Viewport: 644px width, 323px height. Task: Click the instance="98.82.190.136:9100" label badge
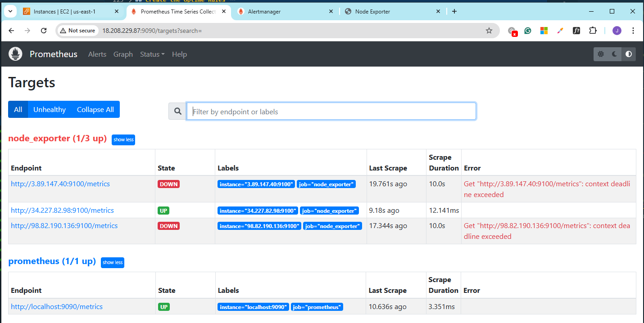coord(259,226)
